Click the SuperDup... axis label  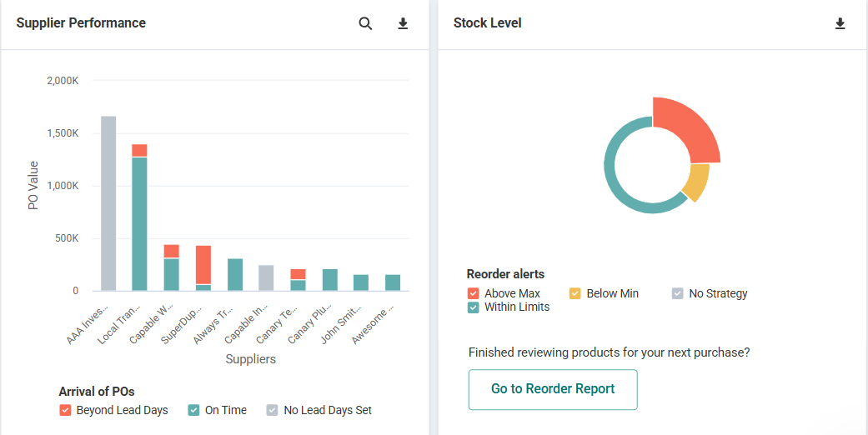coord(183,323)
